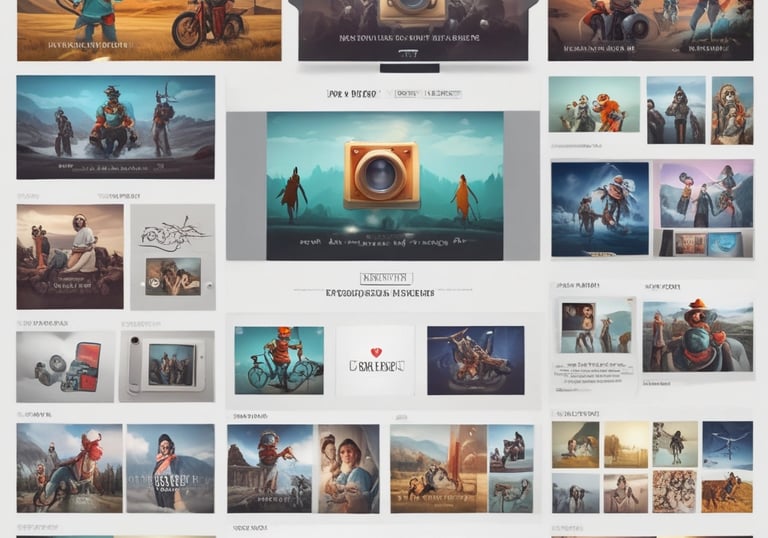Open the scarf-wearing person thumbnail with white overlay text
Screen dimensions: 768x538
pyautogui.click(x=170, y=468)
